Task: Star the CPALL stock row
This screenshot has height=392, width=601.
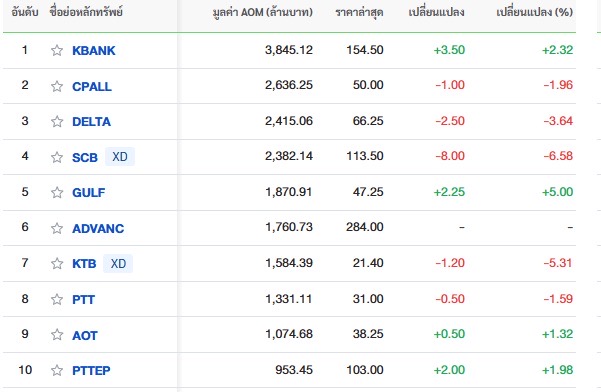Action: (57, 86)
